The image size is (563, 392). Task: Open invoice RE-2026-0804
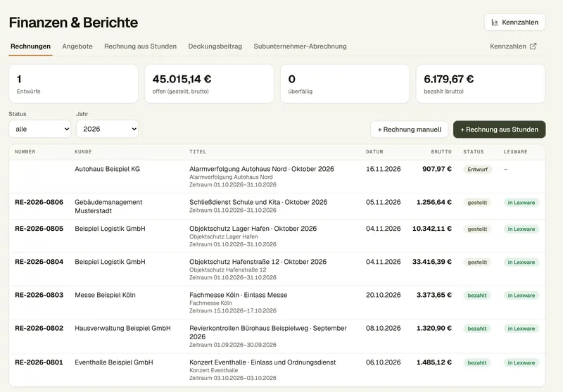pos(39,262)
